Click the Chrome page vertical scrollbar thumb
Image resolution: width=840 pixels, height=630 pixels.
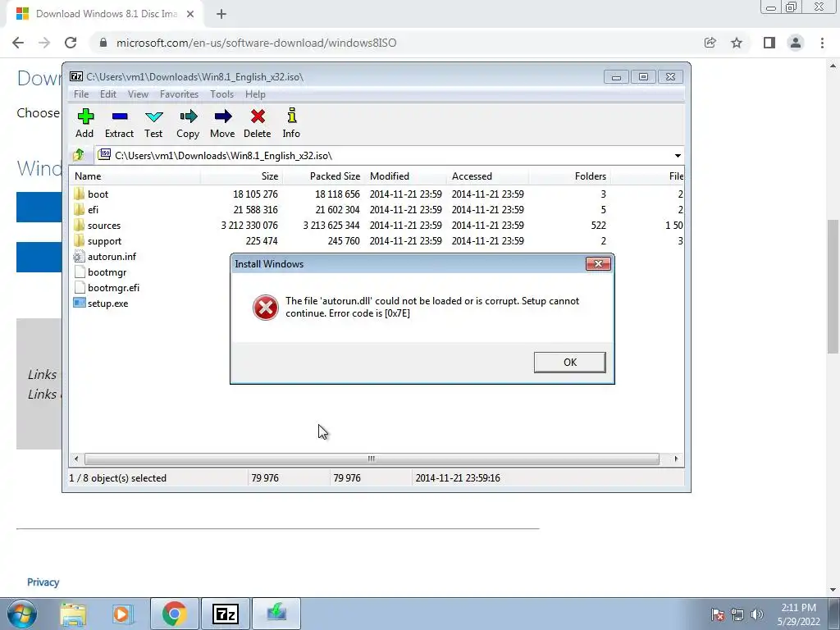tap(833, 286)
